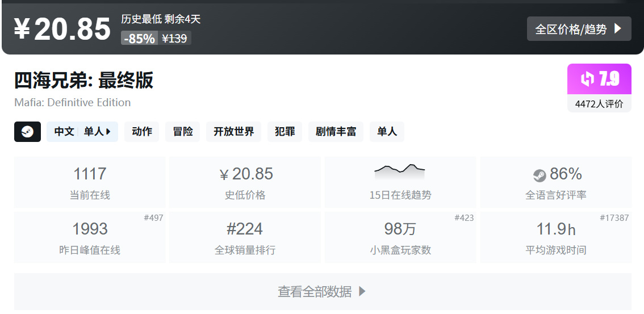This screenshot has width=644, height=314.
Task: Open the 15-day online trend chart
Action: click(400, 182)
